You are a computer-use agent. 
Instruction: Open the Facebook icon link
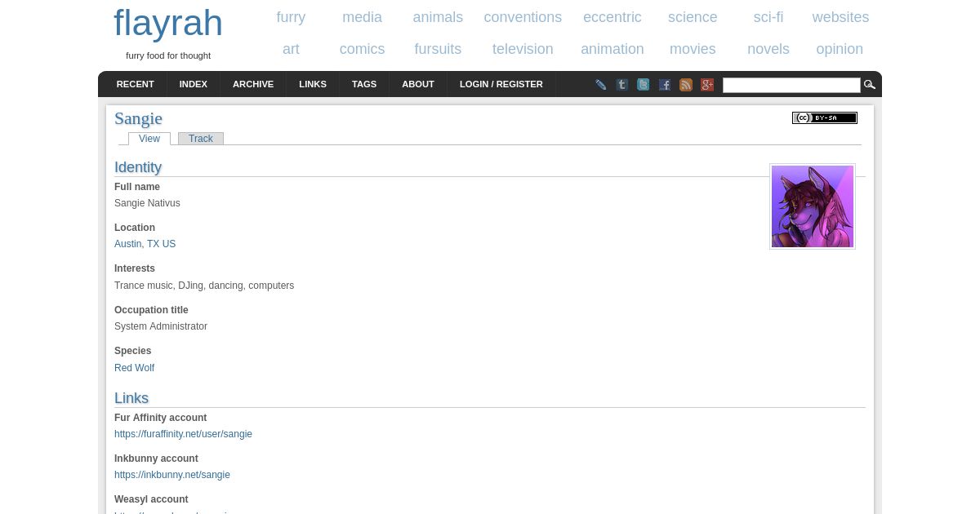pyautogui.click(x=665, y=85)
